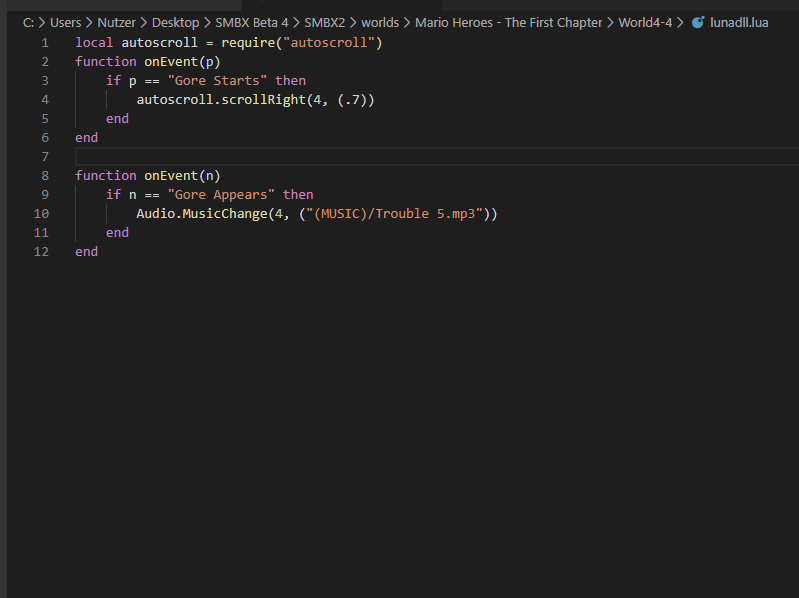This screenshot has width=799, height=598.
Task: Open the lunadll.lua breadcrumb entry
Action: point(739,22)
